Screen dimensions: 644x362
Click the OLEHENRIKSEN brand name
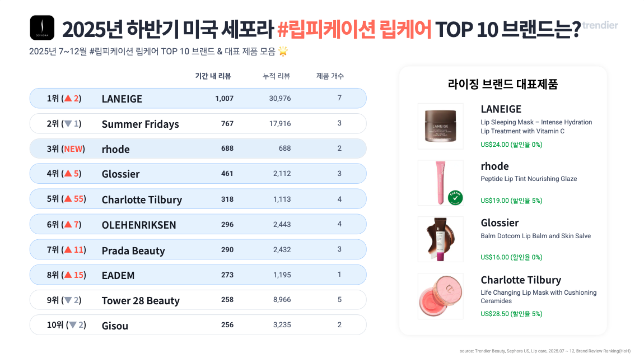point(139,225)
